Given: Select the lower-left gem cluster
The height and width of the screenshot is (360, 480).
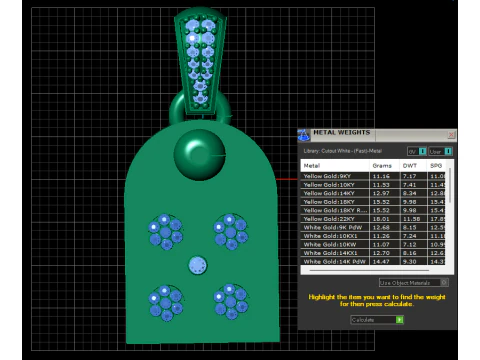Looking at the screenshot, I should (x=166, y=303).
